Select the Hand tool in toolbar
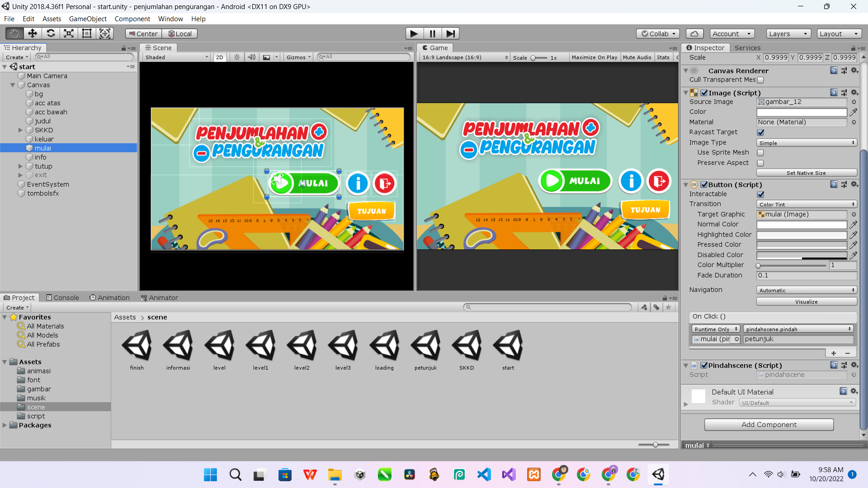This screenshot has height=488, width=868. (14, 33)
